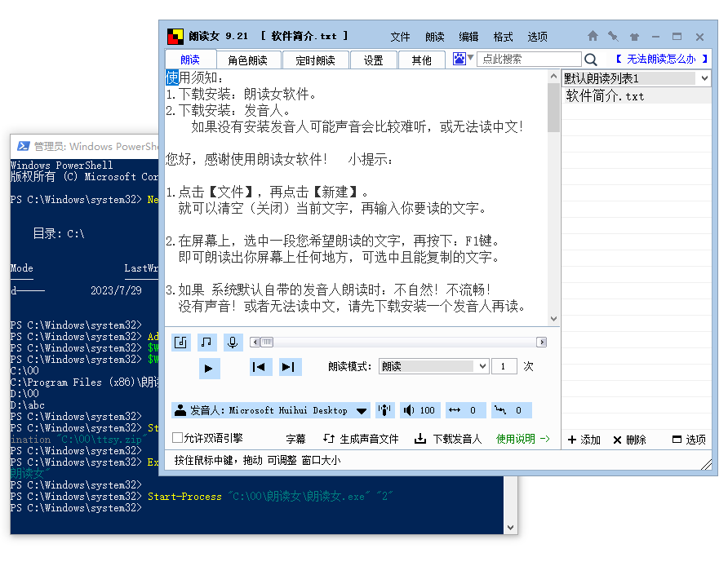
Task: Switch to the 定时朗读 tab
Action: click(315, 60)
